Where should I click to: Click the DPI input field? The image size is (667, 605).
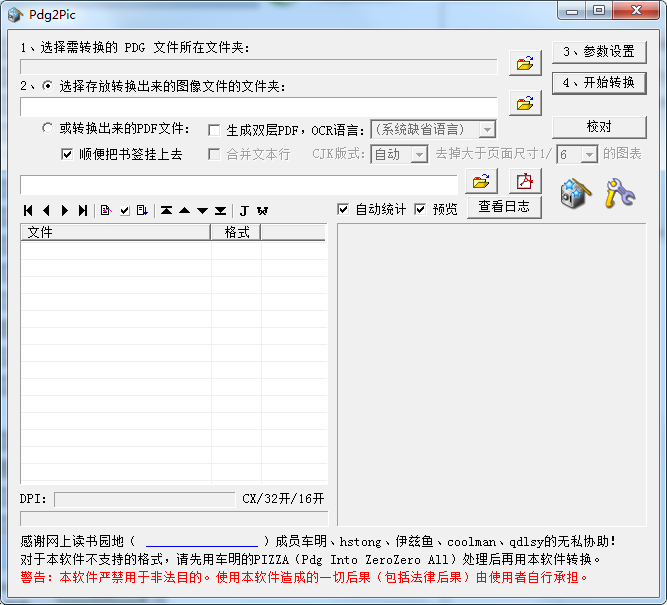(145, 499)
